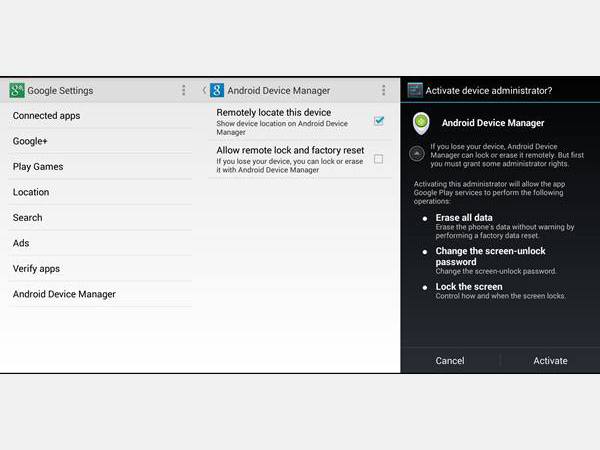Enable Allow remote lock and factory reset

click(379, 158)
